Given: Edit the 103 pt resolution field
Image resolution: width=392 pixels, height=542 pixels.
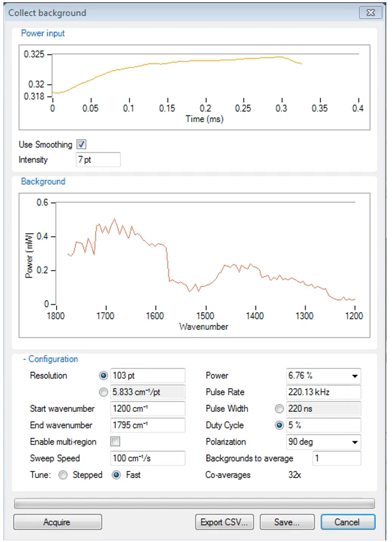Looking at the screenshot, I should coord(148,375).
